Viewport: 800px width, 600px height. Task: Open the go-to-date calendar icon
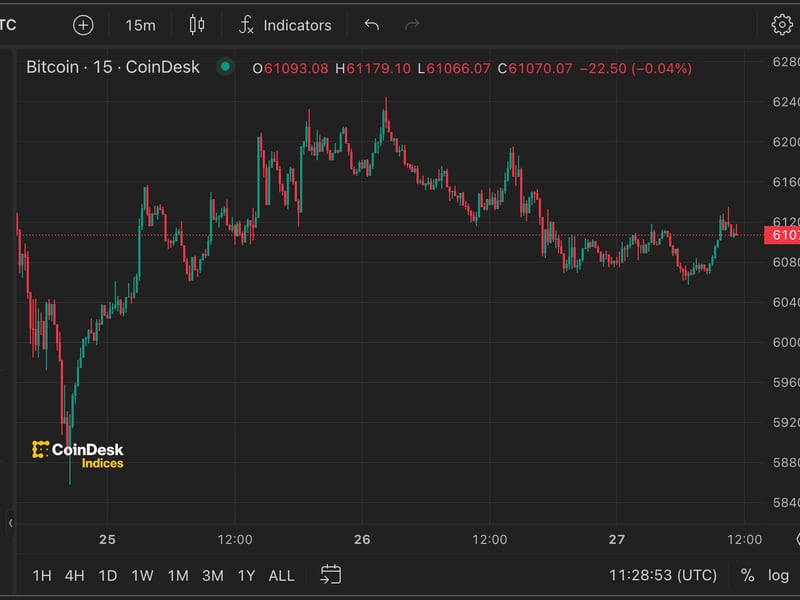pos(331,574)
